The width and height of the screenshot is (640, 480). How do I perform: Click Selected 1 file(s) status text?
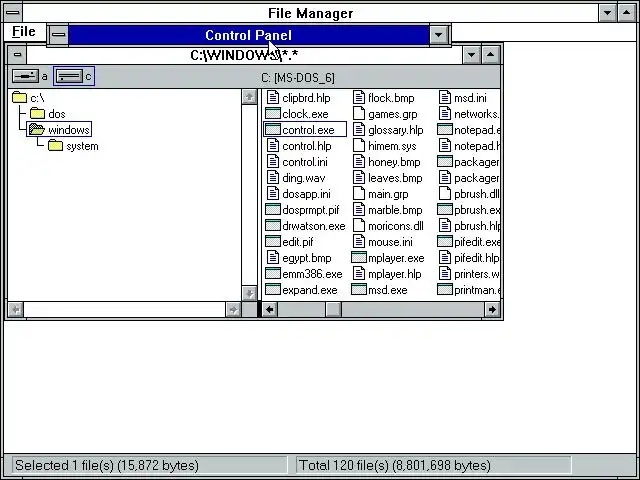click(x=107, y=465)
